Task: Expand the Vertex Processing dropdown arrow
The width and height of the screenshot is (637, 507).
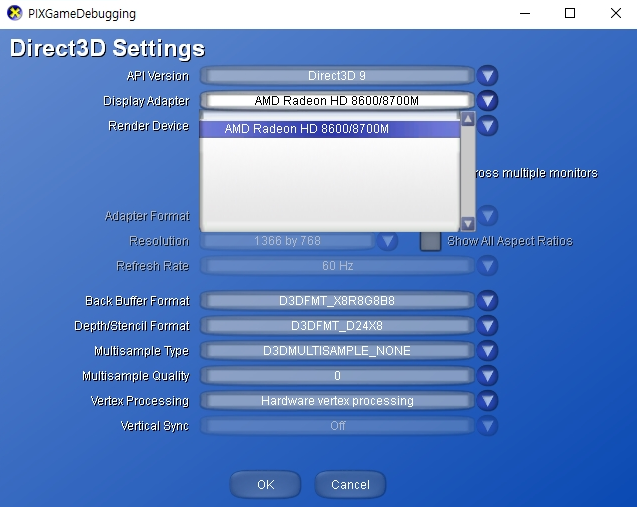Action: point(488,401)
